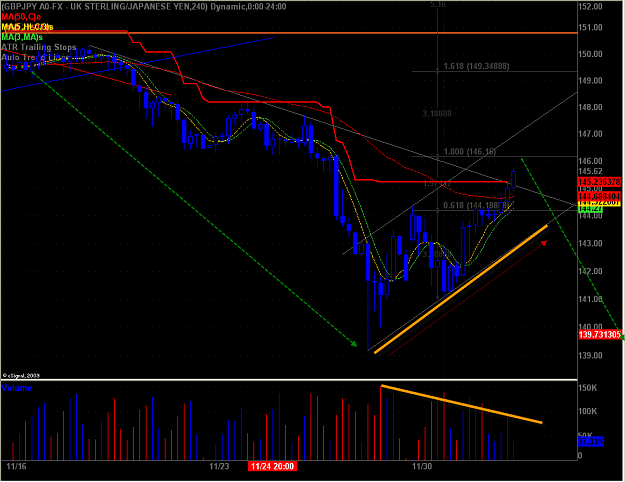
Task: Click the red 139.731305 price tag
Action: [599, 334]
